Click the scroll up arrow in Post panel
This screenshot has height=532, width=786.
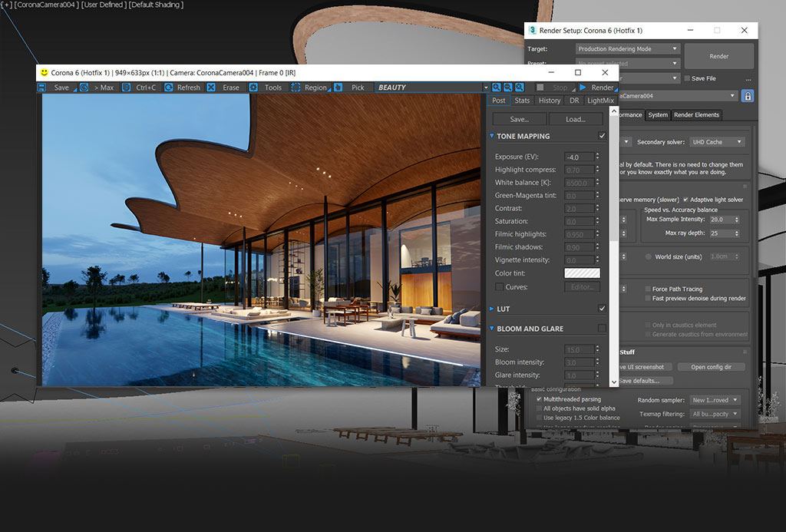(x=613, y=111)
